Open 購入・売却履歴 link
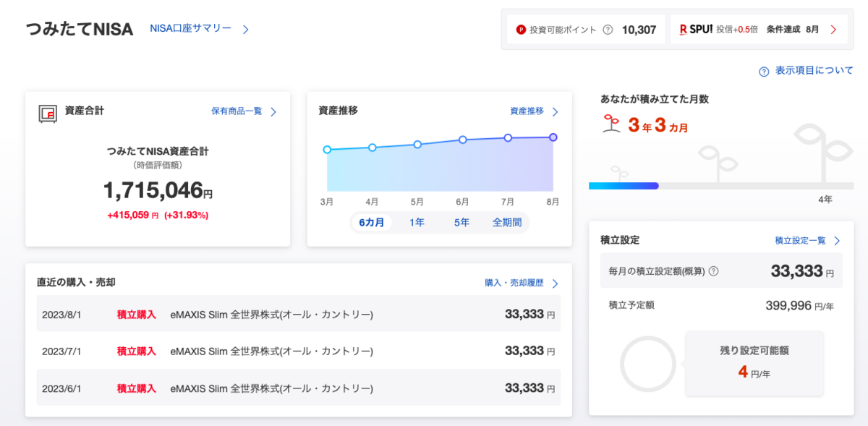 pyautogui.click(x=514, y=283)
